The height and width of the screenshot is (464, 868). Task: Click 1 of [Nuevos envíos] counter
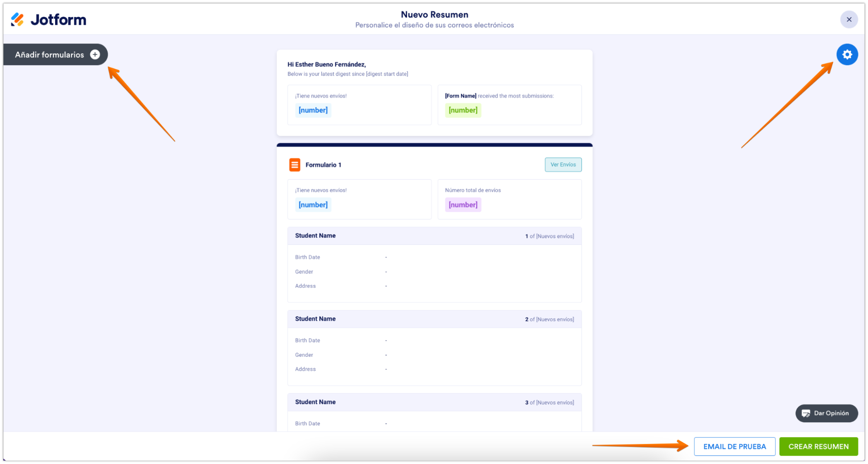[x=549, y=236]
